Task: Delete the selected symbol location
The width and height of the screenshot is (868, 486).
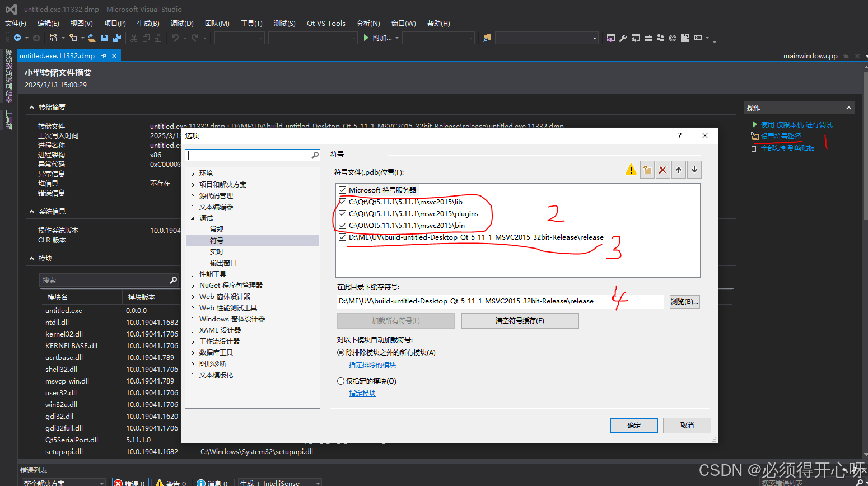Action: point(663,170)
